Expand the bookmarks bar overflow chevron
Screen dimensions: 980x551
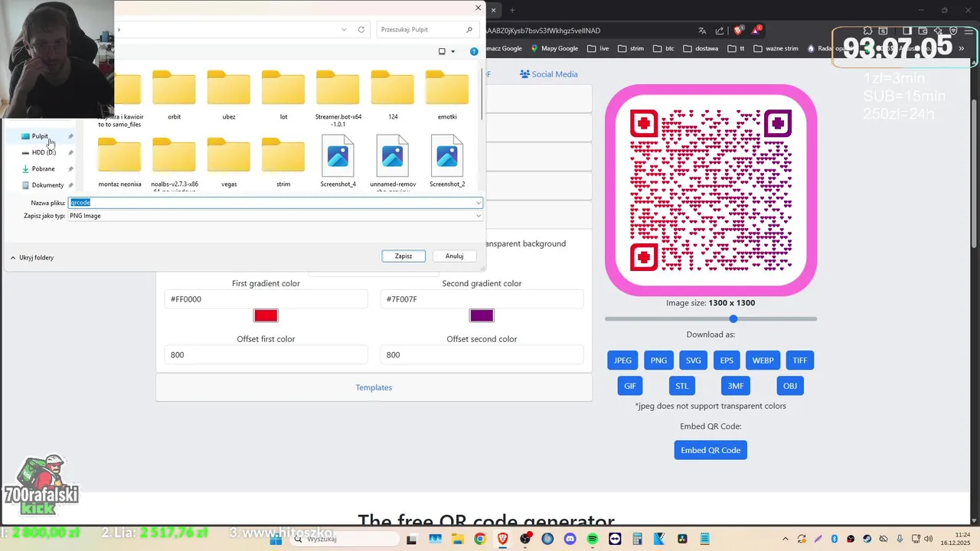(x=962, y=48)
